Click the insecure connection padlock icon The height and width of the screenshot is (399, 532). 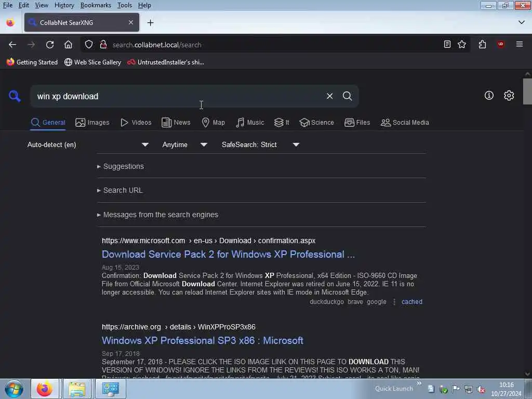click(103, 45)
